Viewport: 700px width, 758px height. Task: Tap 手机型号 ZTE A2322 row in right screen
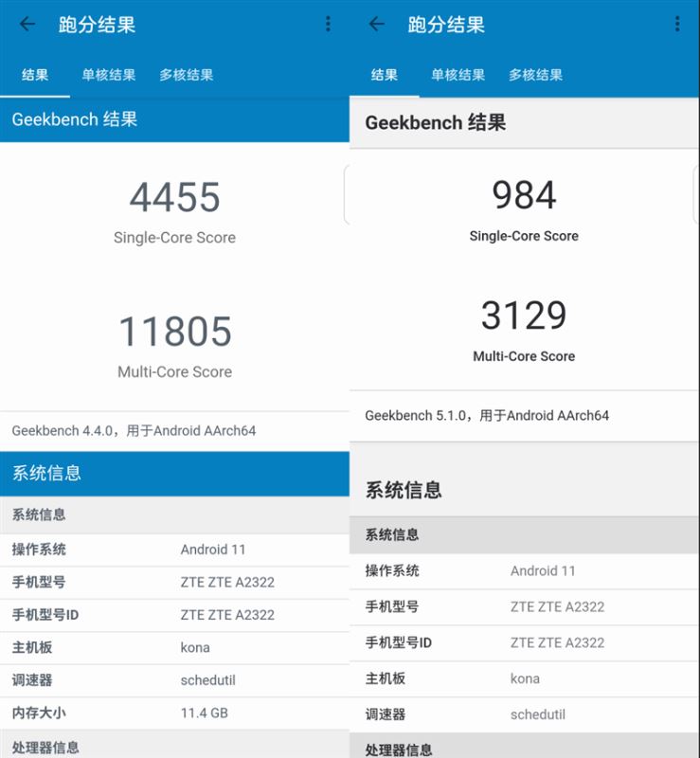click(x=525, y=607)
